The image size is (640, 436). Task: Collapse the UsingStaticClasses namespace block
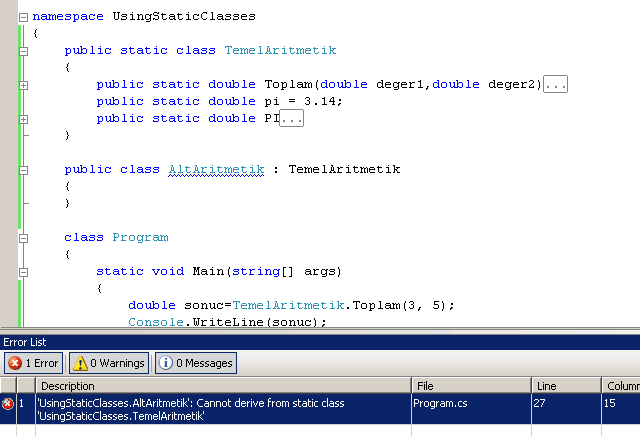24,17
